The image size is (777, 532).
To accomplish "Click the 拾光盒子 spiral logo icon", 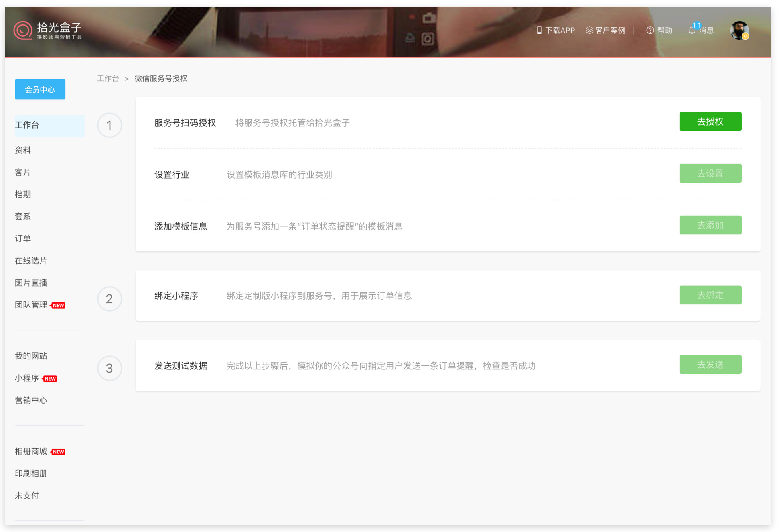I will click(x=23, y=30).
